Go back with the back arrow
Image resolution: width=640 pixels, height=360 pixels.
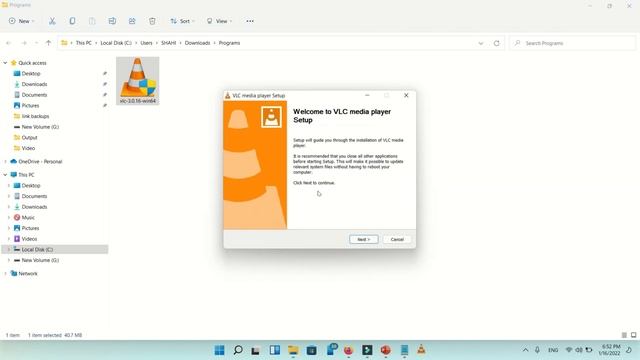pos(9,43)
